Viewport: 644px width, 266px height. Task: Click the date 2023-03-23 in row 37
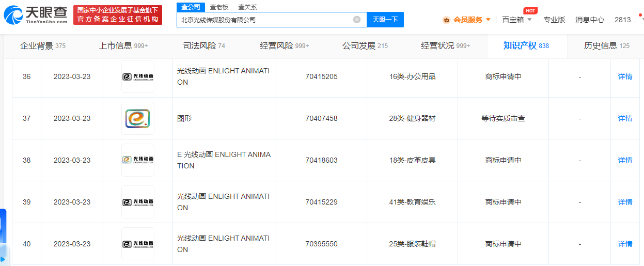coord(72,118)
